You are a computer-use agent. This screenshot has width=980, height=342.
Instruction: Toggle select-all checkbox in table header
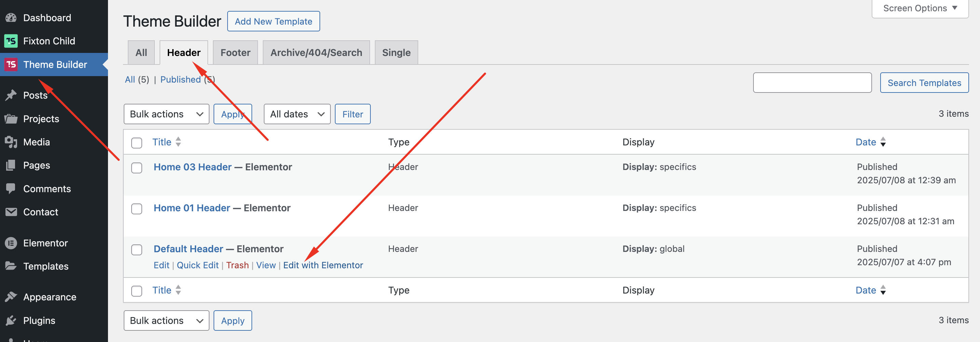click(x=137, y=143)
